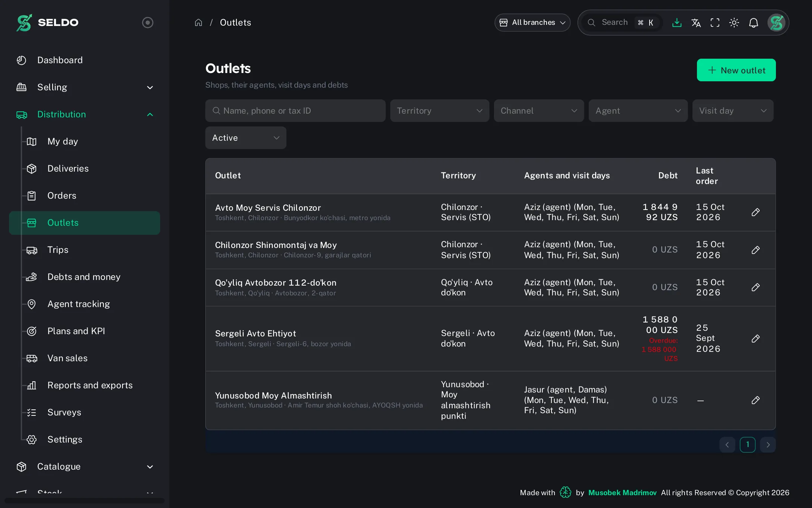Toggle sidebar pin radio icon

coord(148,23)
